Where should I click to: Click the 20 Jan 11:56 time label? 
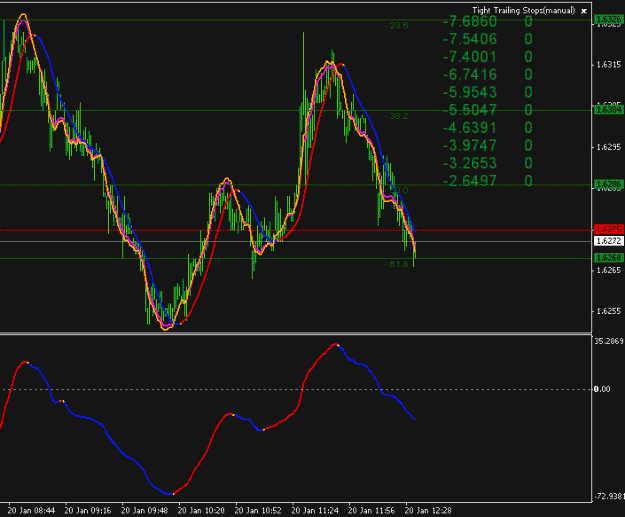pyautogui.click(x=371, y=511)
